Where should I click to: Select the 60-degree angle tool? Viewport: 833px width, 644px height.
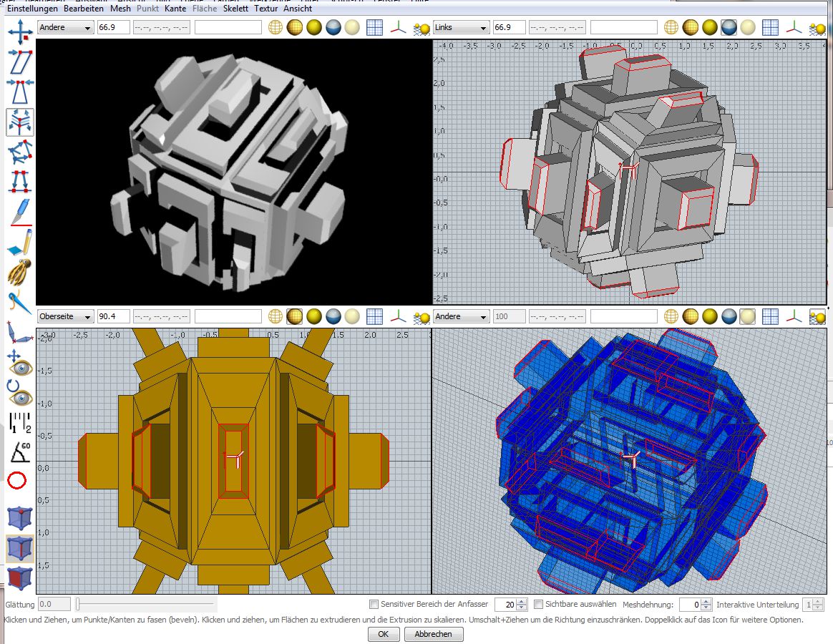20,452
